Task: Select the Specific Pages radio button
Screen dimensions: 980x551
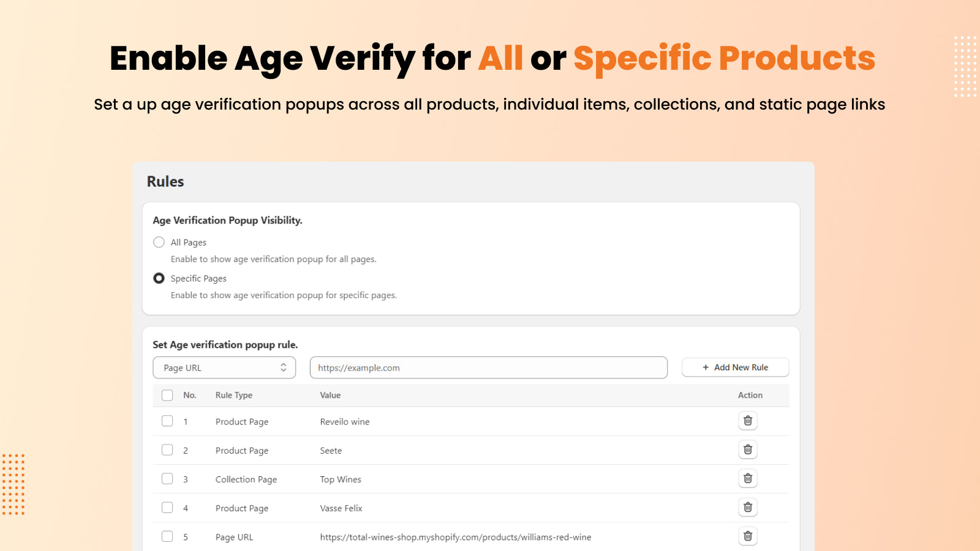Action: (159, 278)
